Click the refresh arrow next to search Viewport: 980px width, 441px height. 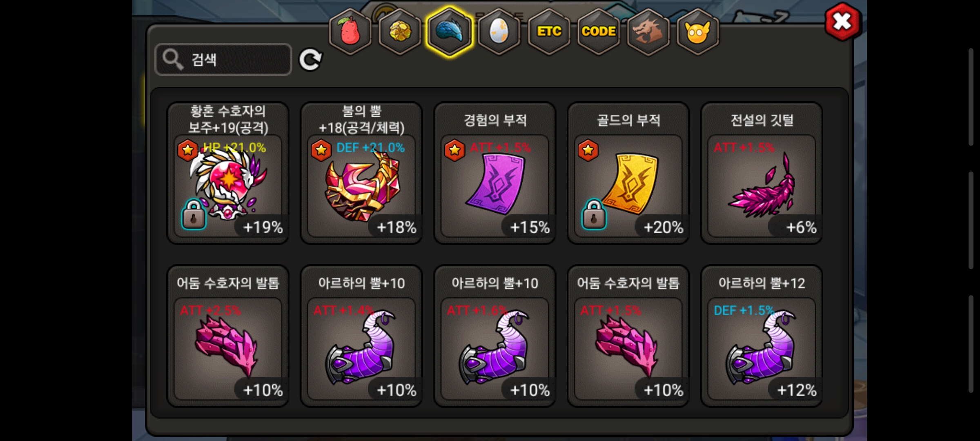[310, 60]
